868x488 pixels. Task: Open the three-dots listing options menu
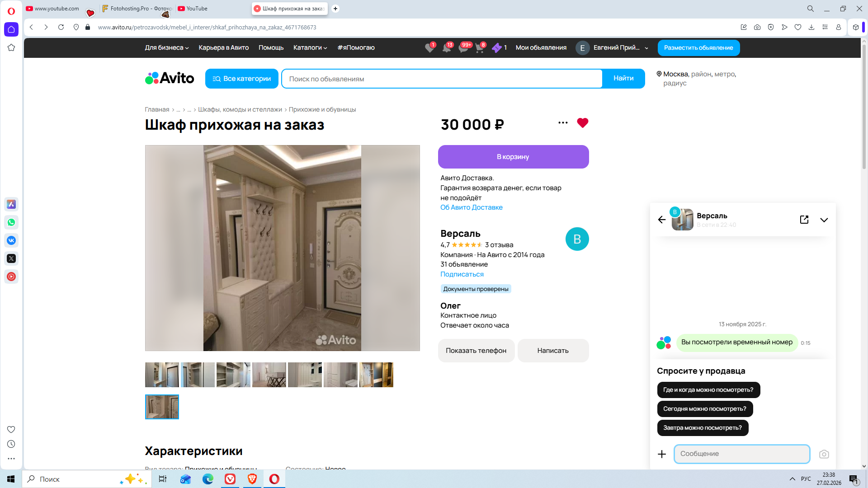563,123
